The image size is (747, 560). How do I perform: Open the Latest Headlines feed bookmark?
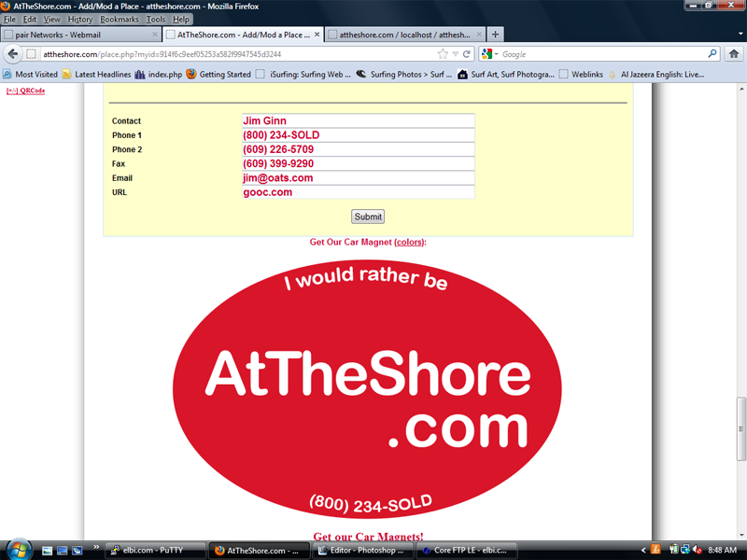[97, 75]
